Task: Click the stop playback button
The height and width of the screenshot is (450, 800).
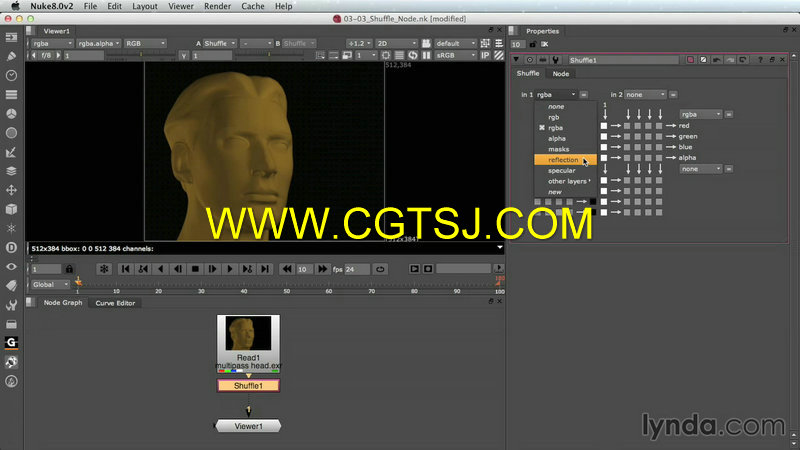Action: [x=195, y=269]
